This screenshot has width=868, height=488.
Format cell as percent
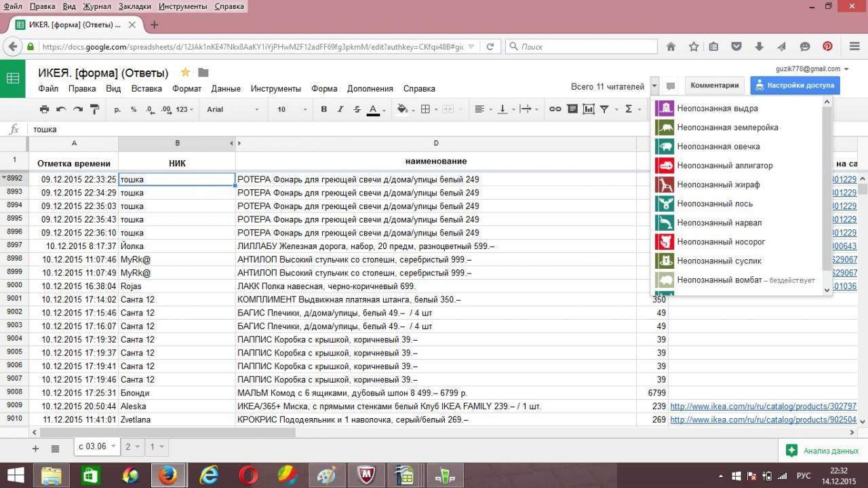[x=134, y=109]
